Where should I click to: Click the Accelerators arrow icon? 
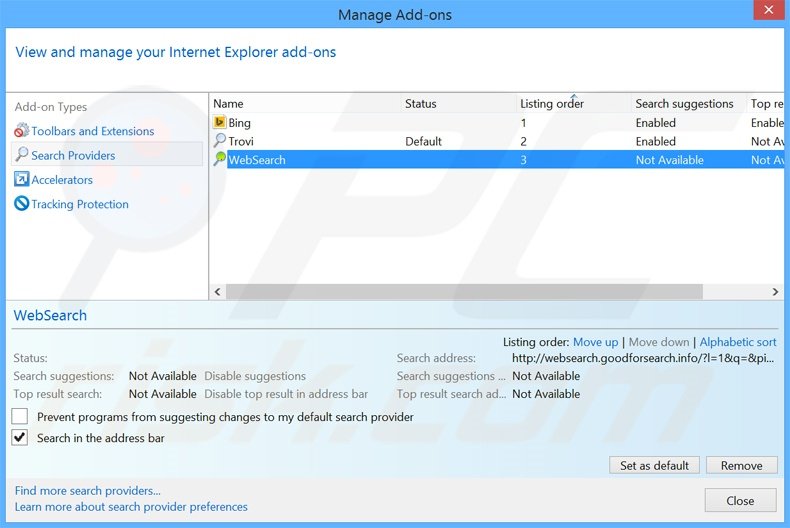(x=22, y=179)
